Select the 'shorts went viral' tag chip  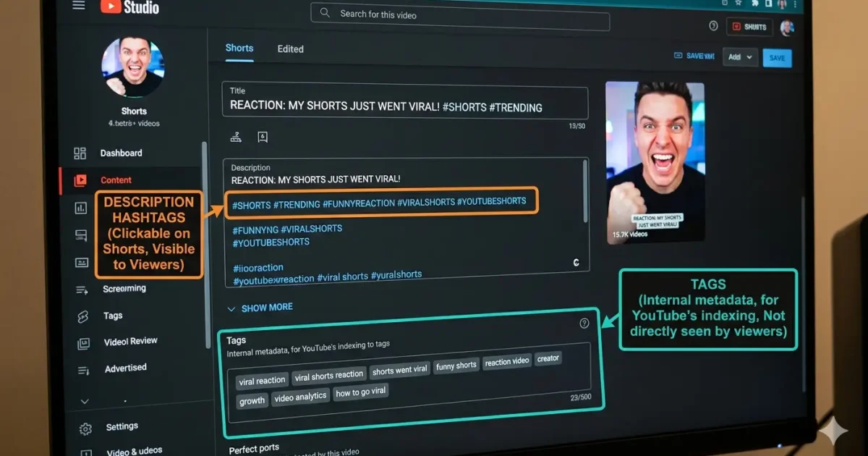(400, 371)
